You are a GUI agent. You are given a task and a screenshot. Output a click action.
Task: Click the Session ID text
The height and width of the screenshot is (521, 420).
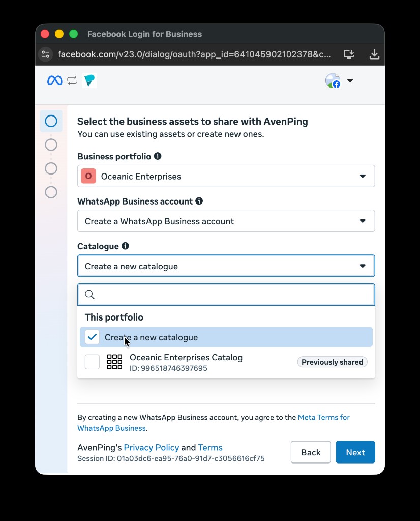(x=171, y=458)
